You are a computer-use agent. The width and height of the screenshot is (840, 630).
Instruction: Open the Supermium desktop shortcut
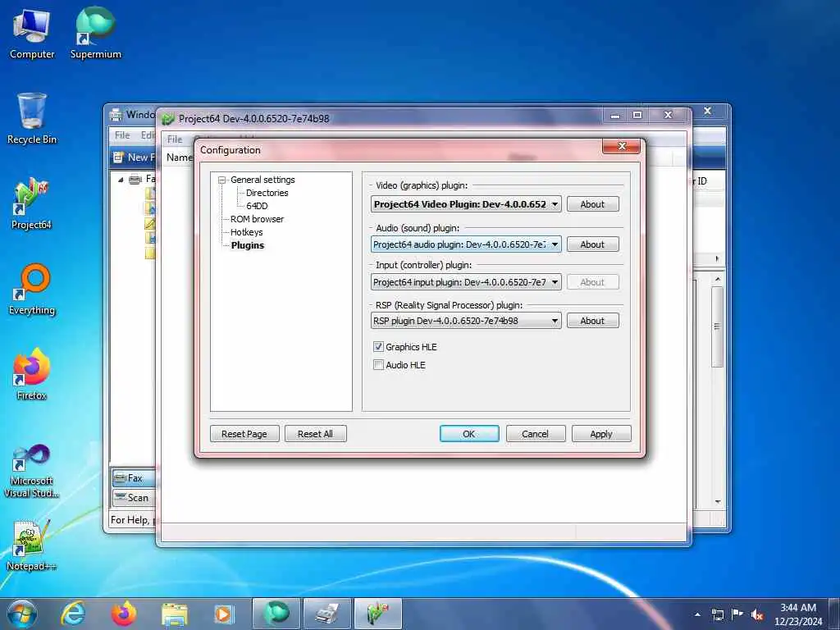(x=95, y=33)
